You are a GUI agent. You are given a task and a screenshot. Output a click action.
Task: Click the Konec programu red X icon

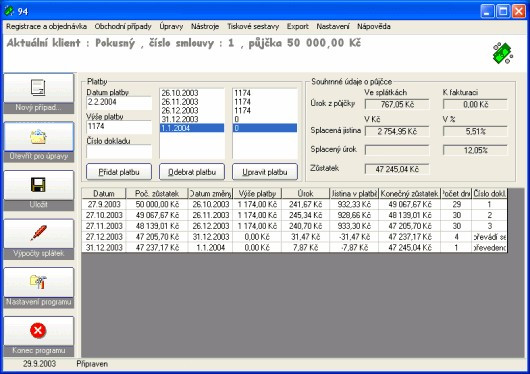[38, 330]
